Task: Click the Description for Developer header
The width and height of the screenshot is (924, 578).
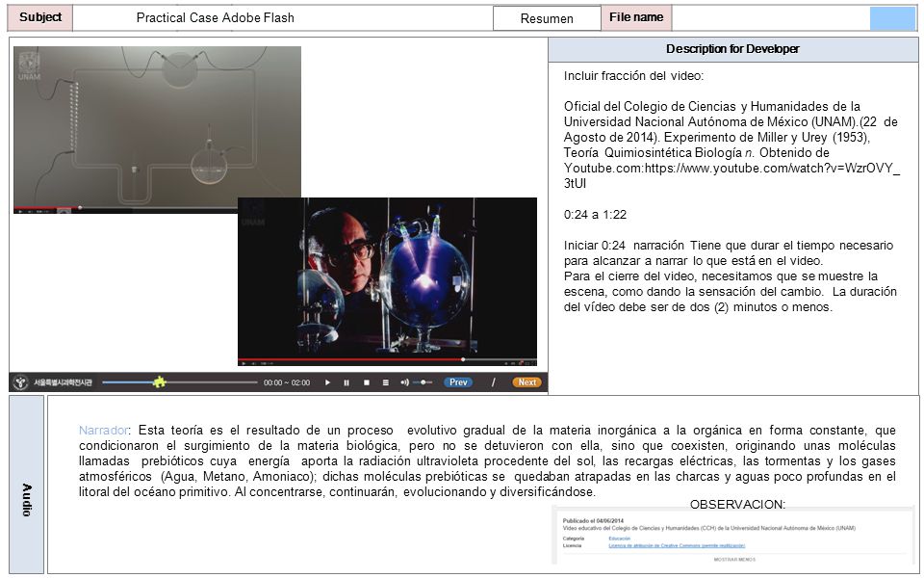Action: pyautogui.click(x=733, y=49)
